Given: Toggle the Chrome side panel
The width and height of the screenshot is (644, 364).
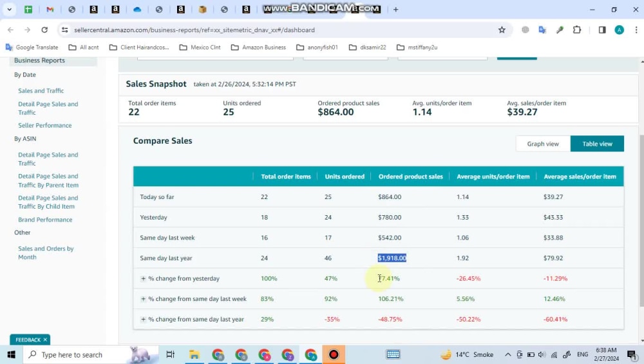Looking at the screenshot, I should (601, 30).
